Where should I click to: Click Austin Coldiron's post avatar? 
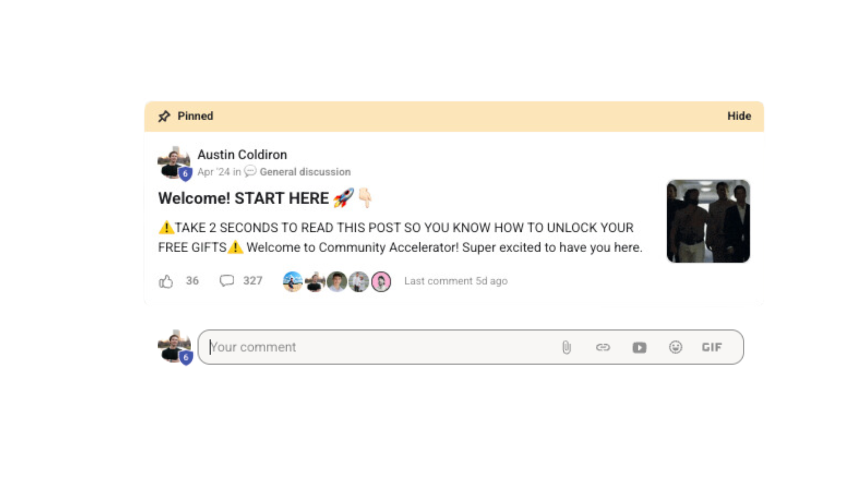(174, 163)
